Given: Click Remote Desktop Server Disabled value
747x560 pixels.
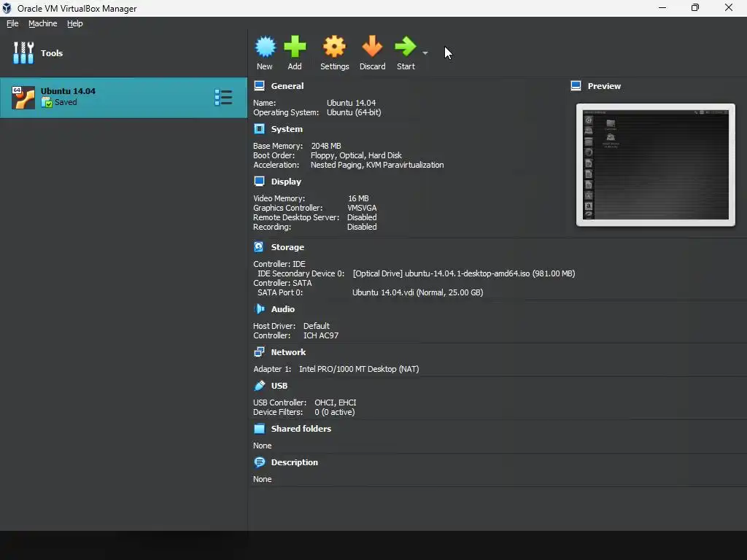Looking at the screenshot, I should pyautogui.click(x=362, y=217).
